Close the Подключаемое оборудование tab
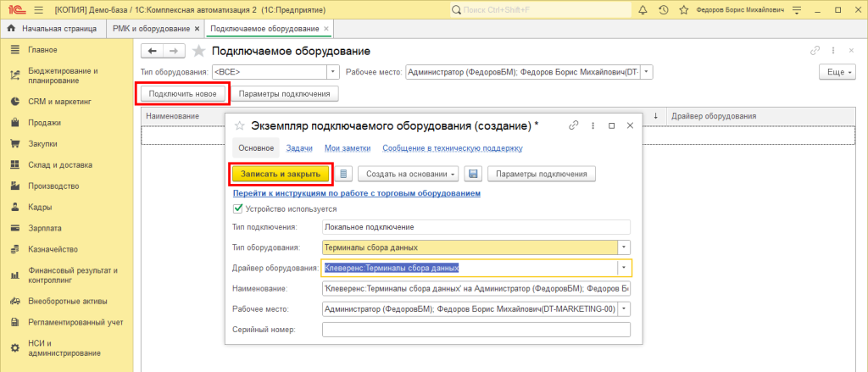Viewport: 868px width, 372px height. point(325,28)
